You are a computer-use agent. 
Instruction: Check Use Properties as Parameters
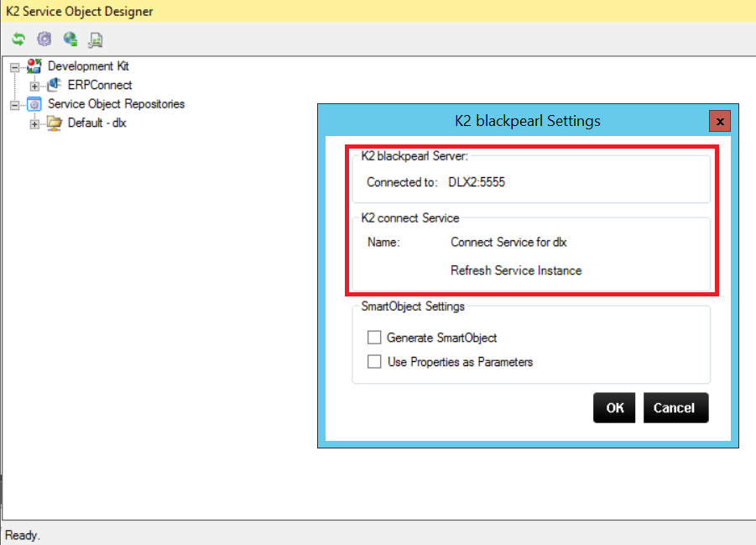click(374, 362)
